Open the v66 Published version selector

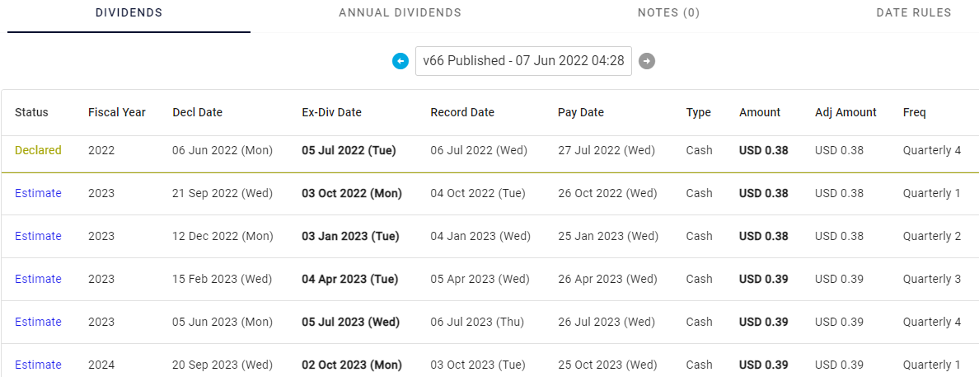[x=523, y=61]
